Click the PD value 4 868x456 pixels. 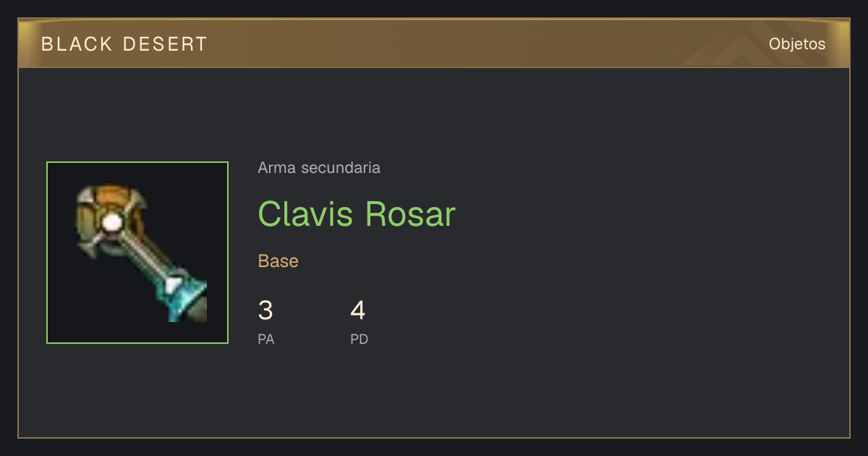(358, 311)
